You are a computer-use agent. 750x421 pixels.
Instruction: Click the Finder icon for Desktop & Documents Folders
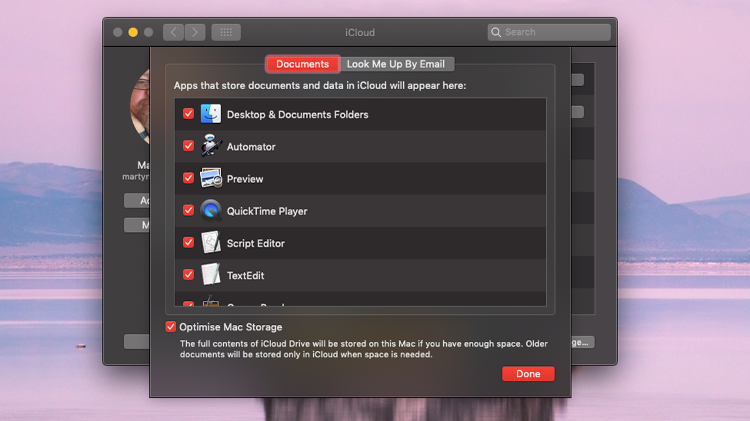pos(210,114)
